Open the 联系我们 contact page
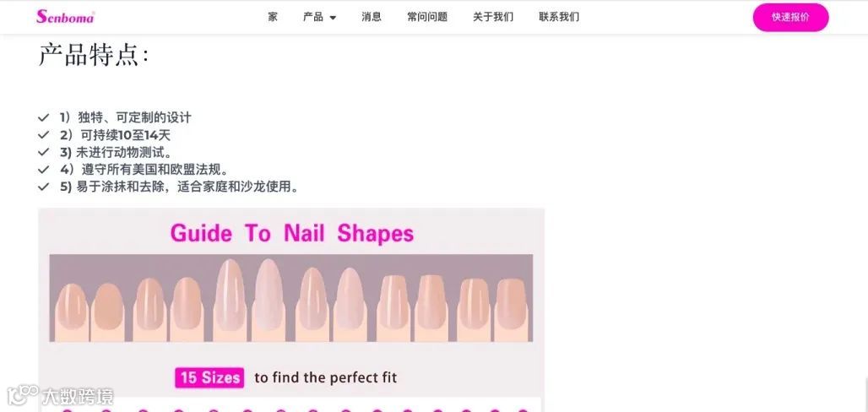 pyautogui.click(x=559, y=17)
